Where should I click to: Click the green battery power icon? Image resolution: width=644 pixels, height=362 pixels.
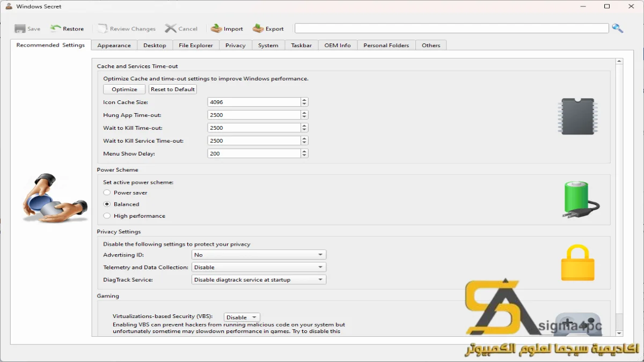580,199
